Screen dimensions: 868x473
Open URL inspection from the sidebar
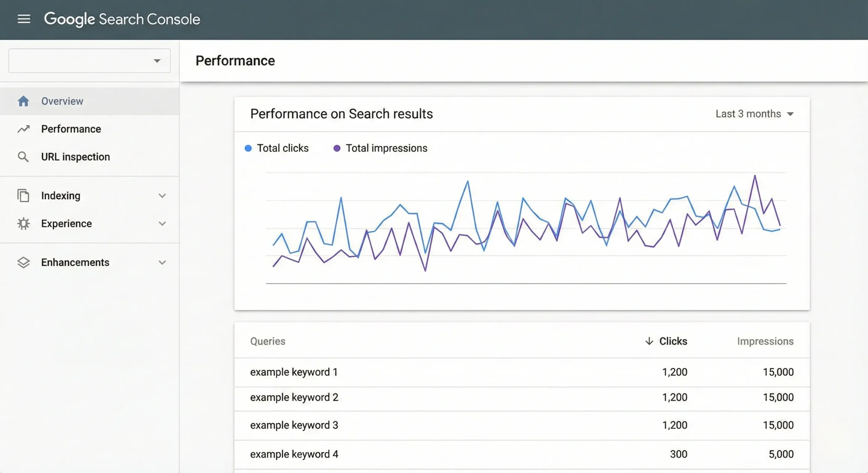click(x=75, y=157)
